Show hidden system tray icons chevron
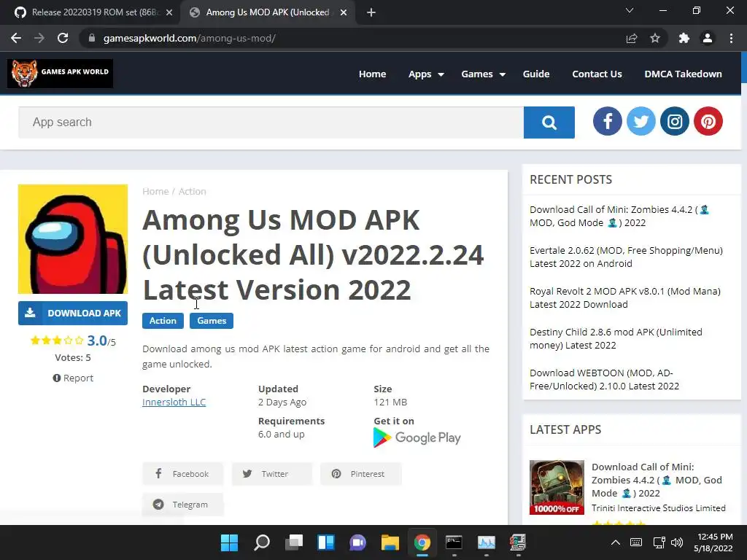 [x=616, y=542]
